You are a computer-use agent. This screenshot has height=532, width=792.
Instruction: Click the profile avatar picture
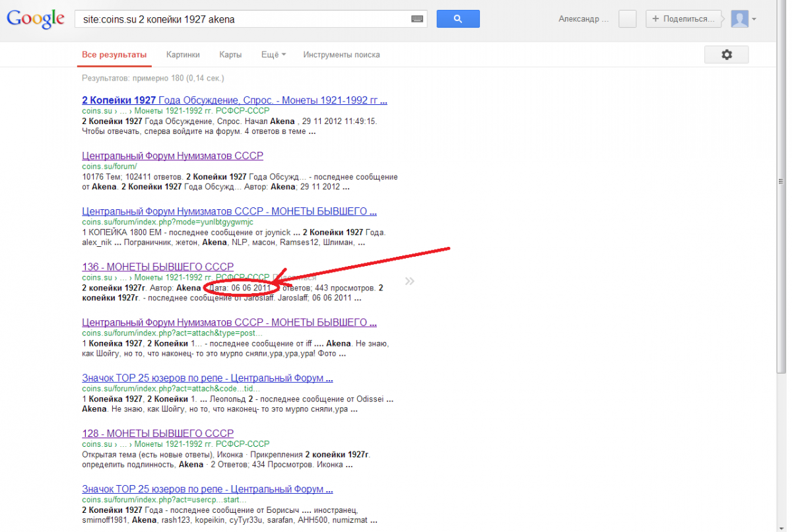tap(739, 19)
